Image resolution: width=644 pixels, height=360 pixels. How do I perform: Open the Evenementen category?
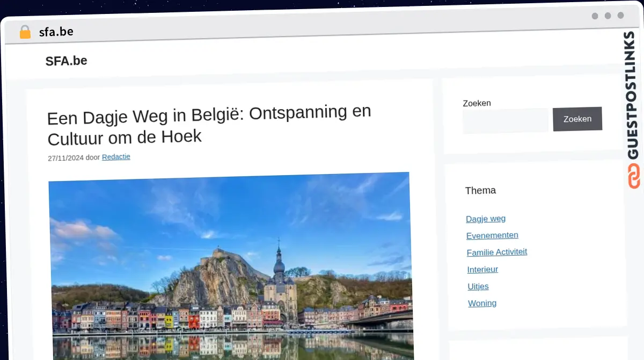[492, 235]
